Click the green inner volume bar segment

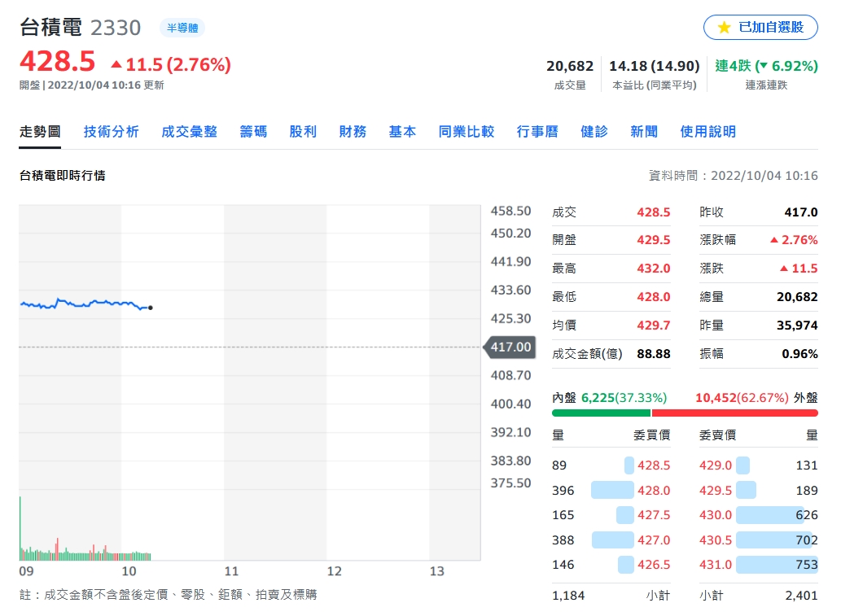[602, 413]
